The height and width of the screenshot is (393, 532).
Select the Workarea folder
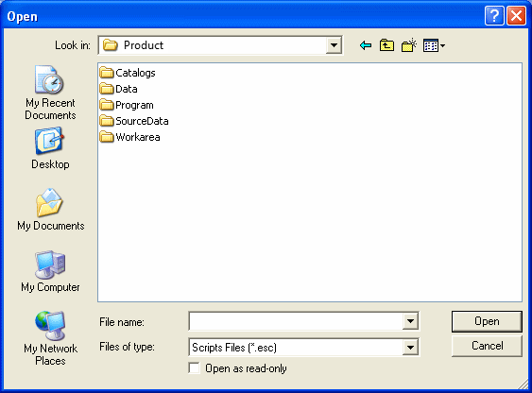[130, 137]
